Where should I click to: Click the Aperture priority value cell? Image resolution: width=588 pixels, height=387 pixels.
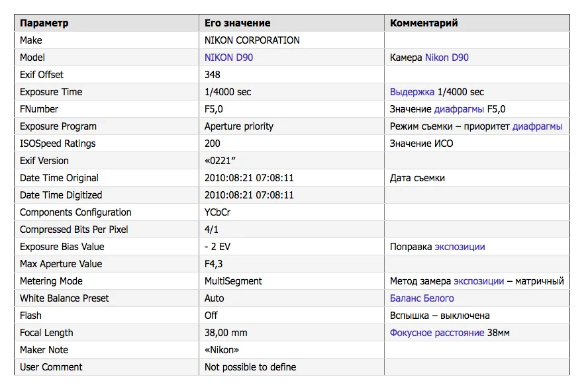pos(291,126)
